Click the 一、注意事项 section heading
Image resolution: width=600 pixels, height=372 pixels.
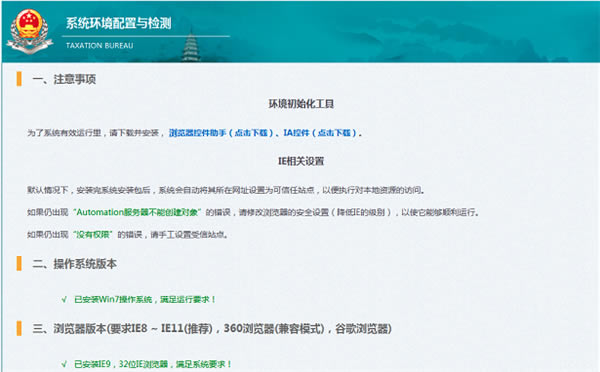[64, 79]
